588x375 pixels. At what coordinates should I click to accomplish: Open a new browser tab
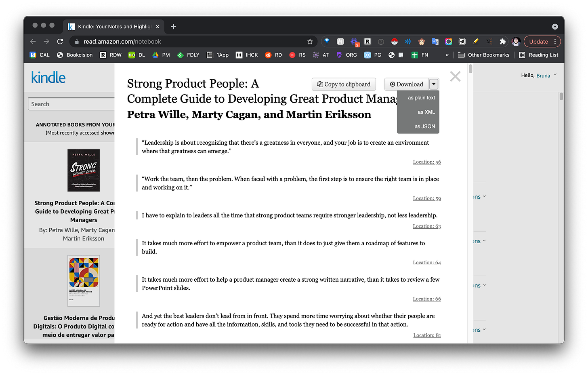[174, 27]
